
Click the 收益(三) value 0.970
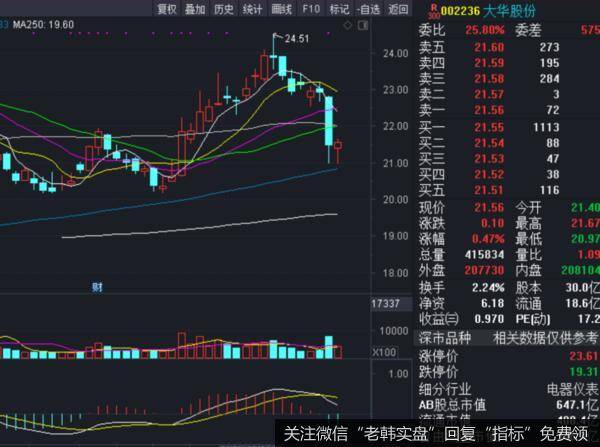click(x=489, y=319)
